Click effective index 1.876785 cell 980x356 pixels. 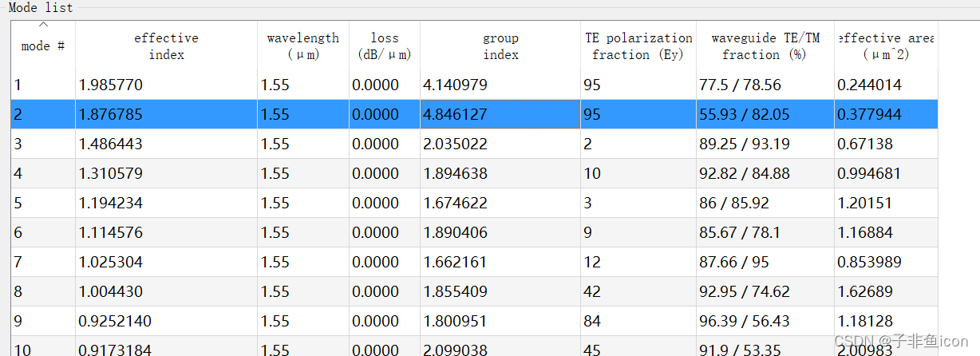point(166,114)
